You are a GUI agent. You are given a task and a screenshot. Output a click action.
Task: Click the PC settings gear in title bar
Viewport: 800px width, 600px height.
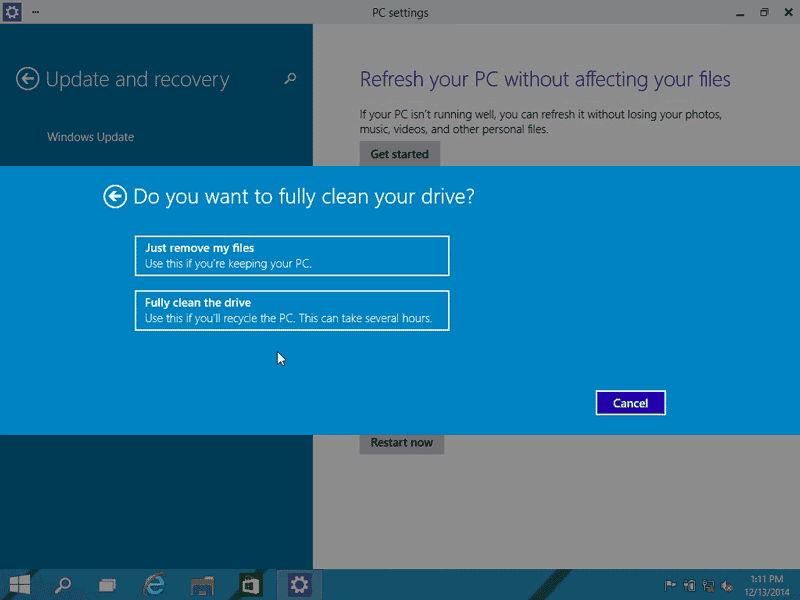point(12,12)
